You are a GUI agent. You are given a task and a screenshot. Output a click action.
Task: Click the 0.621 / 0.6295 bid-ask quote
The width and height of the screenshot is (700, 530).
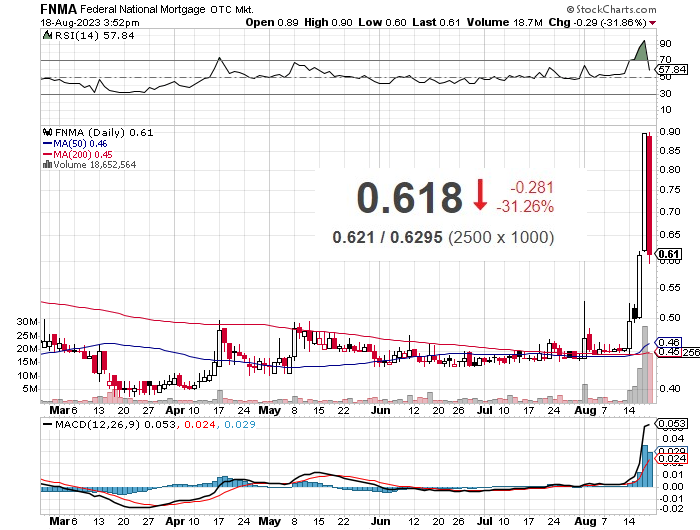tap(387, 237)
